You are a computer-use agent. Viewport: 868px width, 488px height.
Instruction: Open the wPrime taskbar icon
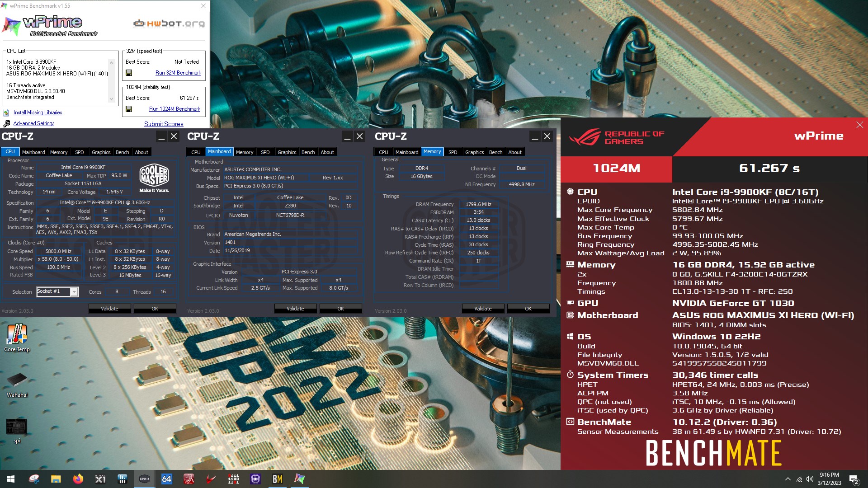tap(300, 479)
